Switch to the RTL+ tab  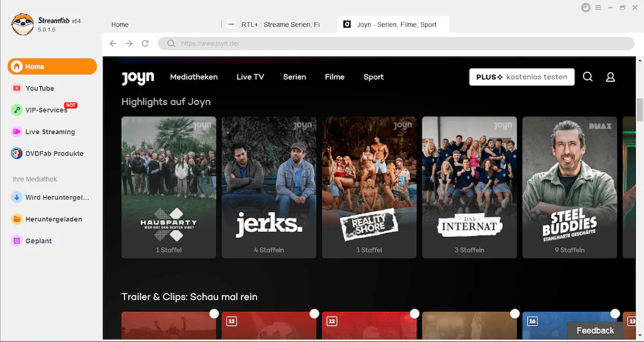[280, 25]
